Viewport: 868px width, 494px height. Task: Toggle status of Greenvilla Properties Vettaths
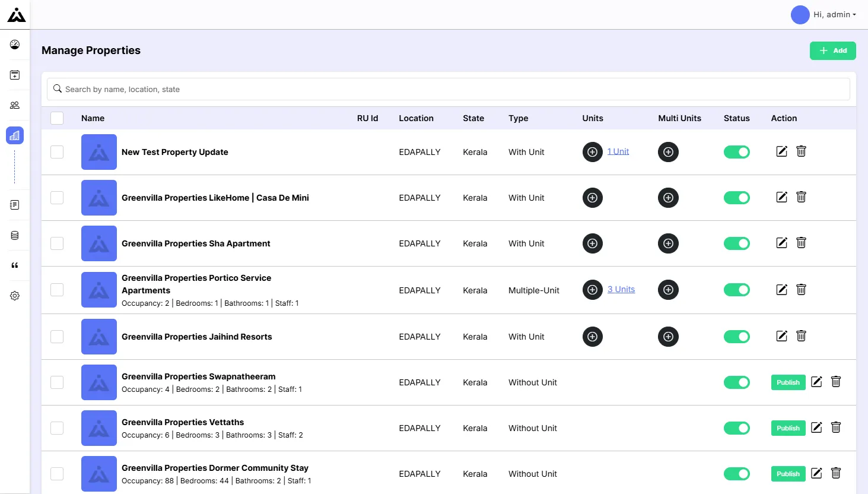tap(736, 428)
